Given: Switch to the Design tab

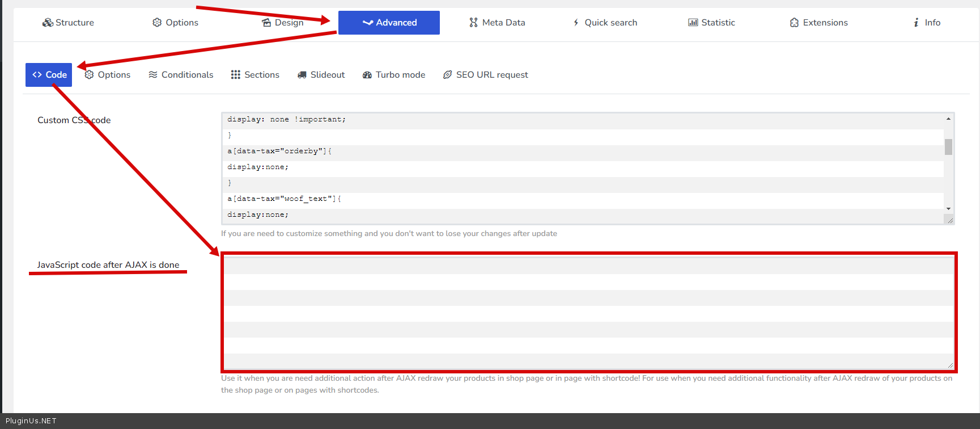Looking at the screenshot, I should 283,23.
